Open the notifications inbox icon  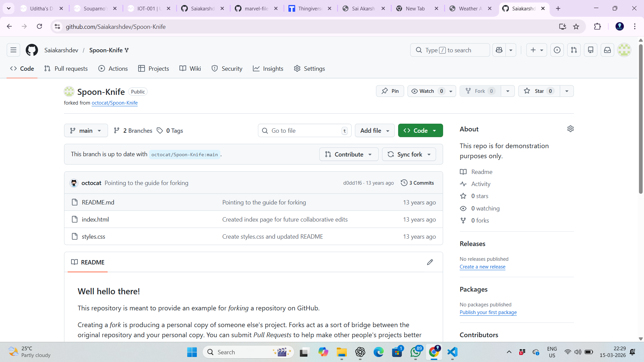[x=607, y=50]
